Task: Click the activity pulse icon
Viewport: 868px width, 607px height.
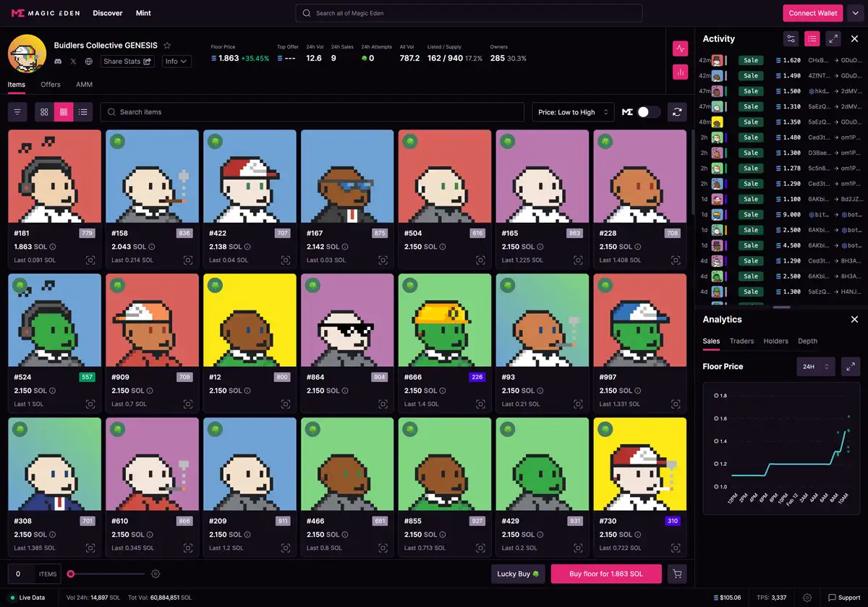Action: coord(680,48)
